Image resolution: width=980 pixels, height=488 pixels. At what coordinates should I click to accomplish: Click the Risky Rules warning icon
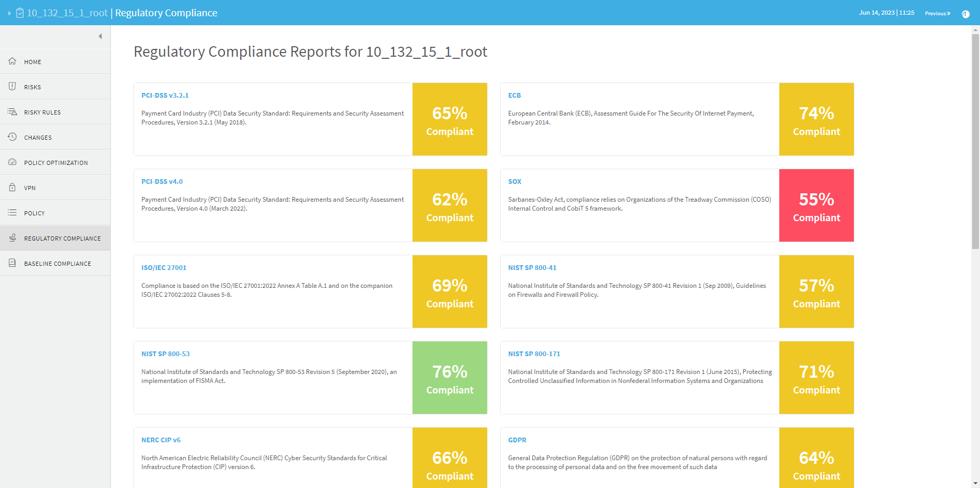[x=12, y=112]
